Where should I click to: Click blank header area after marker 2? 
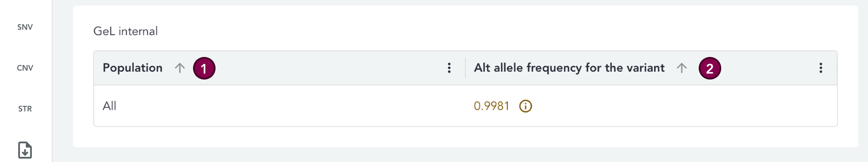pyautogui.click(x=768, y=68)
